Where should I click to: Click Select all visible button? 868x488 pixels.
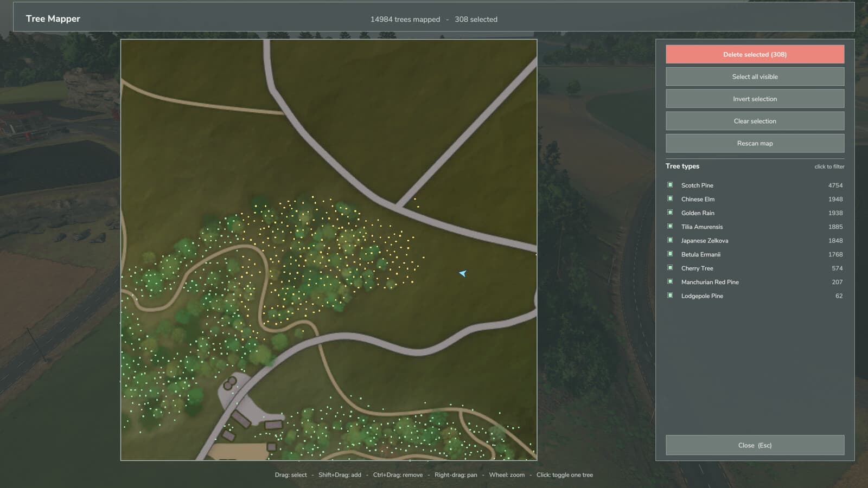point(755,76)
